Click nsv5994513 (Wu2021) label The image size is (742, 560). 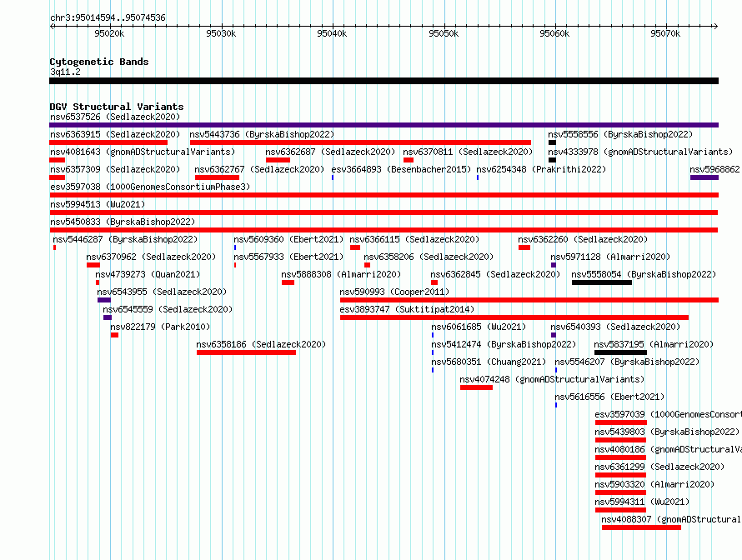pos(98,204)
